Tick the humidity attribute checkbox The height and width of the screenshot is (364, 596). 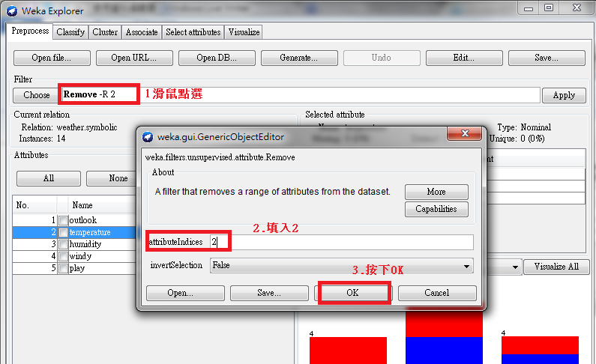(x=64, y=244)
